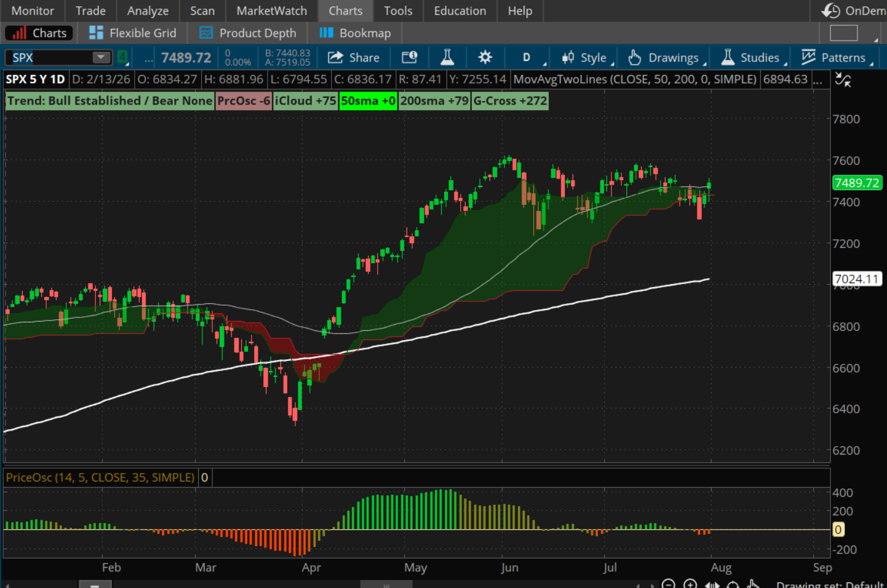Click the zoom out magnifier icon
The image size is (887, 588).
669,584
